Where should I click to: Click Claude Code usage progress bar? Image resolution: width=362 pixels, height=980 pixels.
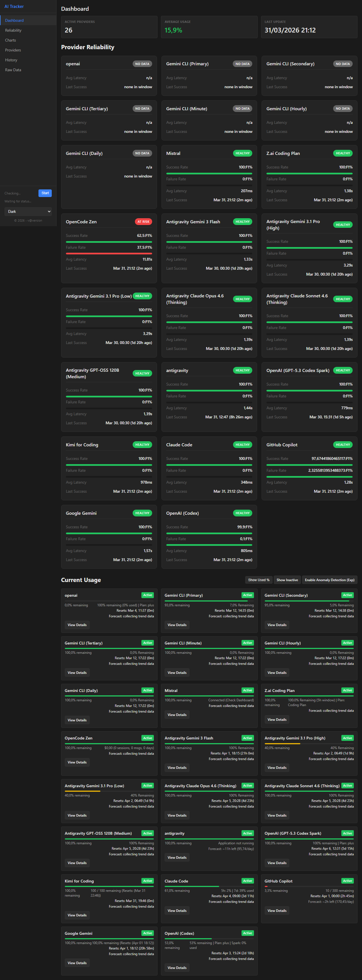209,886
